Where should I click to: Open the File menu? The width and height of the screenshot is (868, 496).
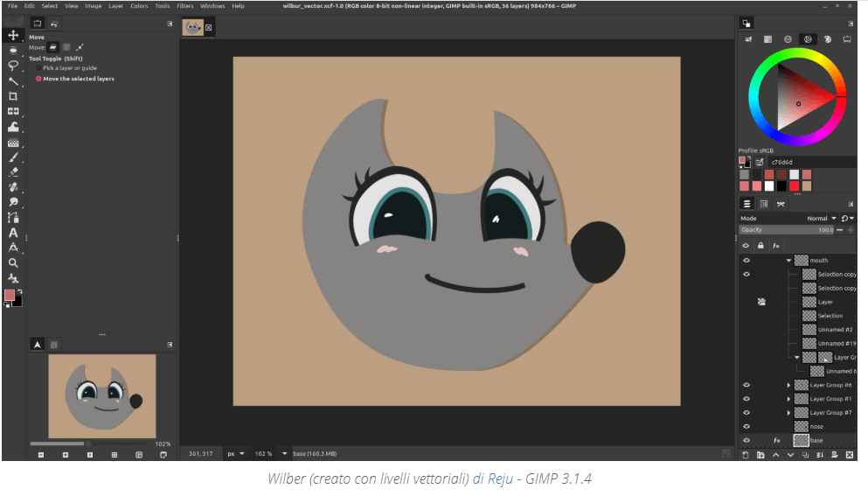pyautogui.click(x=13, y=6)
